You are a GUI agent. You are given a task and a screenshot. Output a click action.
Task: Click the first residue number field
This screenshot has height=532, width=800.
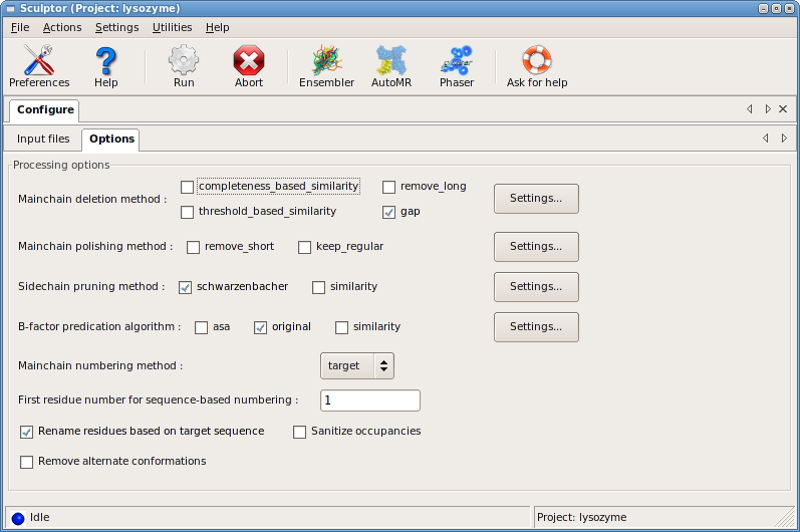coord(370,400)
